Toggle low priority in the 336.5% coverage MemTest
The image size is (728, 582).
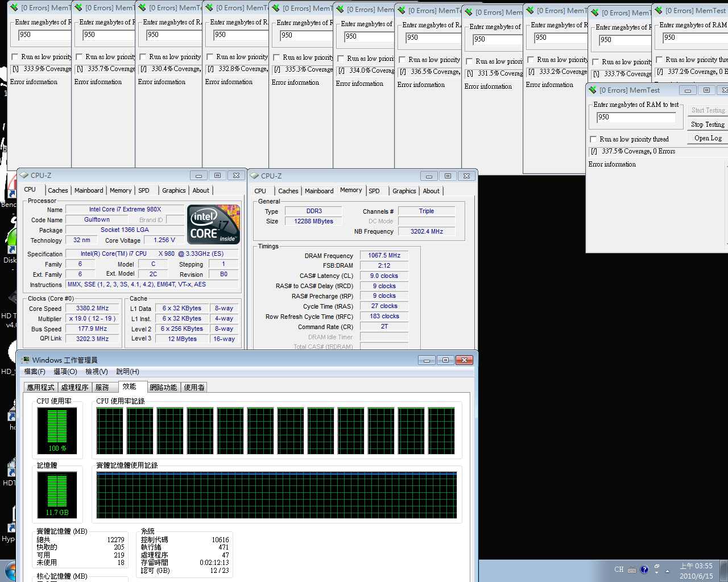coord(402,60)
